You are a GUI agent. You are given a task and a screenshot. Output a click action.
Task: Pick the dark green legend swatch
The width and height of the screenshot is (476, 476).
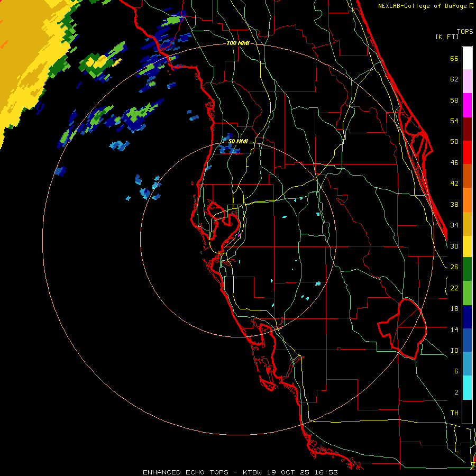[x=467, y=269]
